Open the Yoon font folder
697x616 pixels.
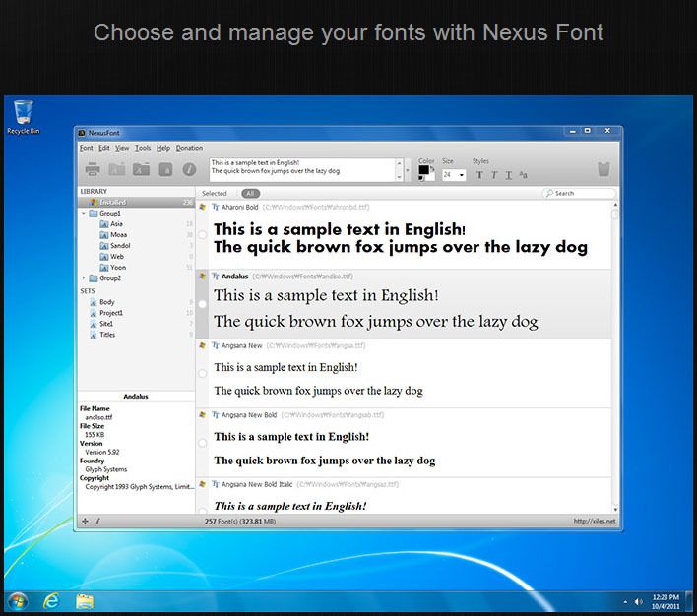coord(113,267)
